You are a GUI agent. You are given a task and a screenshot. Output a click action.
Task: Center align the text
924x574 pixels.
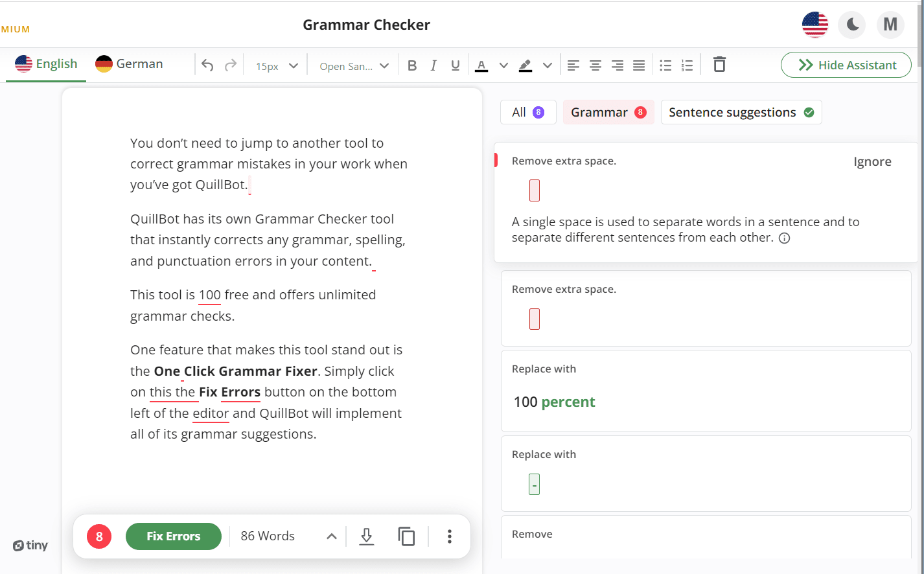tap(595, 65)
